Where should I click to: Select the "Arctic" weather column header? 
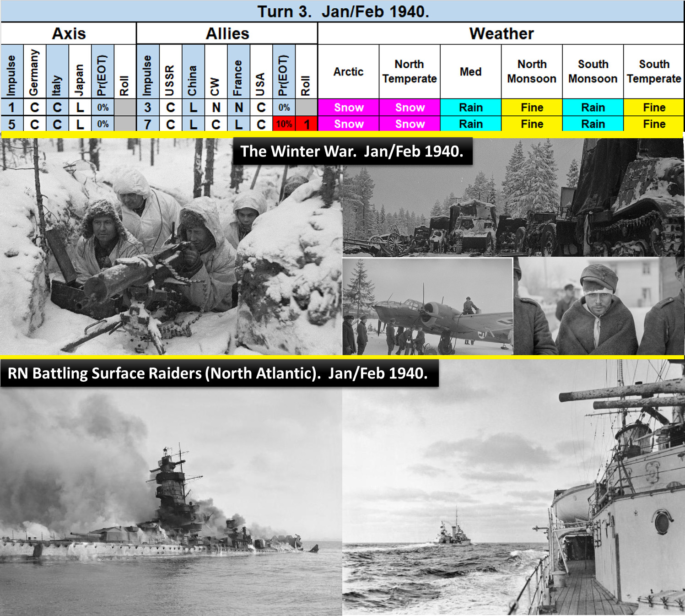coord(349,71)
